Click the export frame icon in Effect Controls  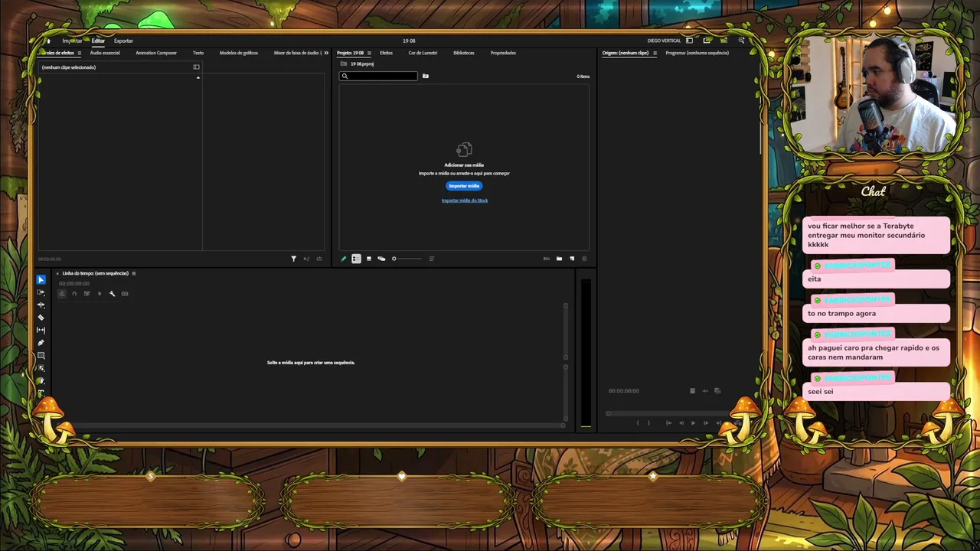point(319,259)
